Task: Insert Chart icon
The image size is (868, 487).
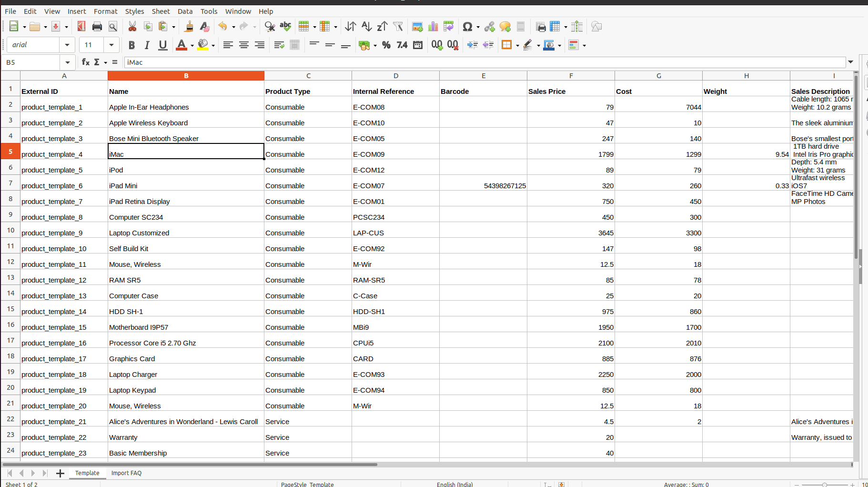Action: [x=433, y=27]
